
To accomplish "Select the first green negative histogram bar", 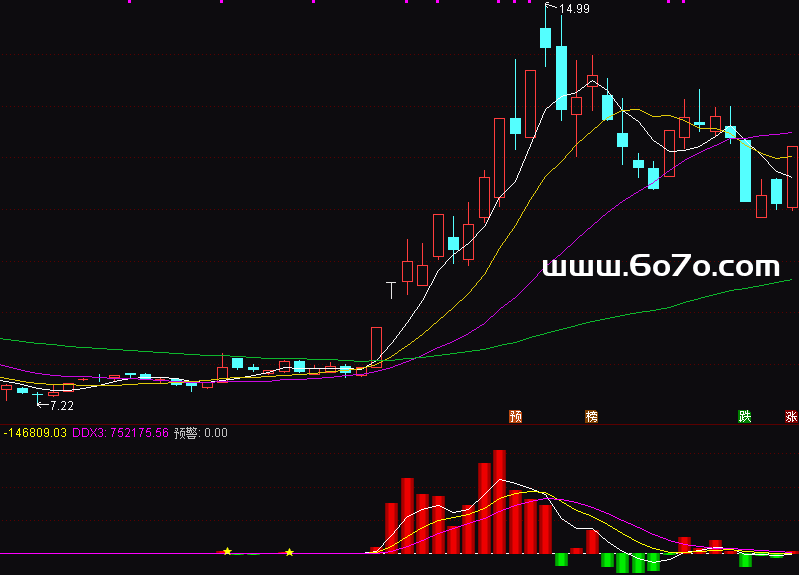I will click(561, 559).
